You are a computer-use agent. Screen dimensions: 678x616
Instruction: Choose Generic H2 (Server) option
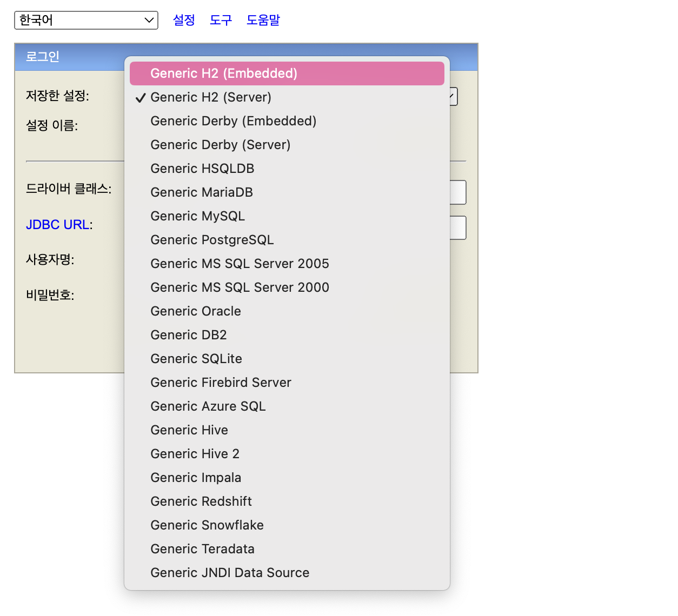287,97
